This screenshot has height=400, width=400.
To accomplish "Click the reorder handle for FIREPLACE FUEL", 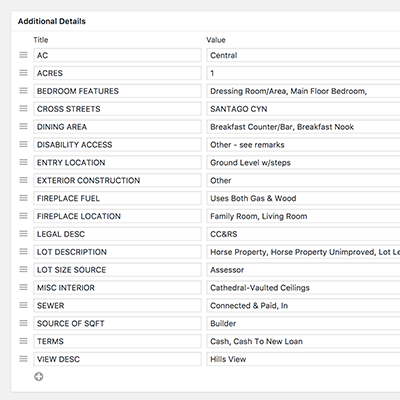I will [23, 198].
